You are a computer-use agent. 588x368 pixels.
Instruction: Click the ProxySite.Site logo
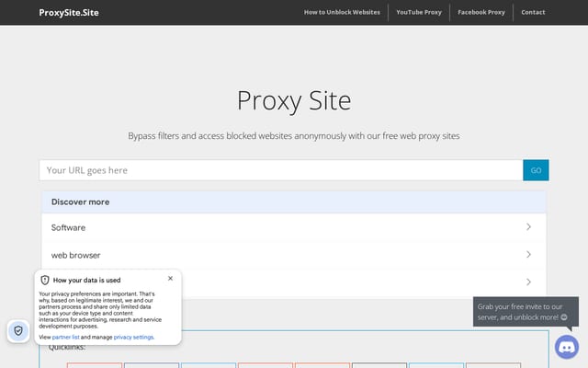point(69,12)
